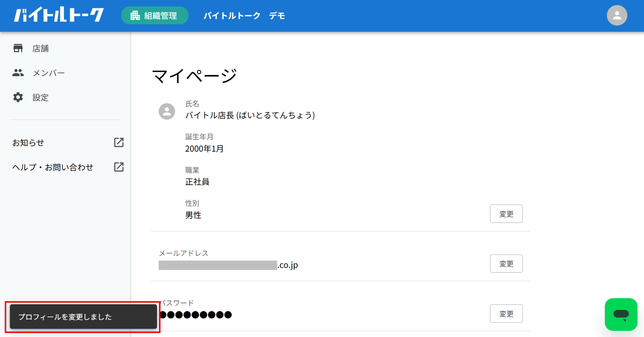Click 変更 button for the profile section
Screen dimensions: 644x337
point(506,214)
